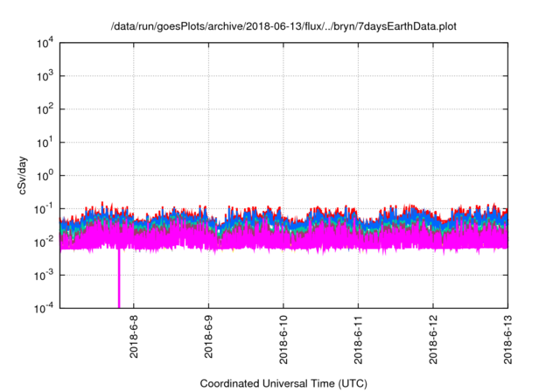Click the 10^3 y-axis tick label

(45, 76)
